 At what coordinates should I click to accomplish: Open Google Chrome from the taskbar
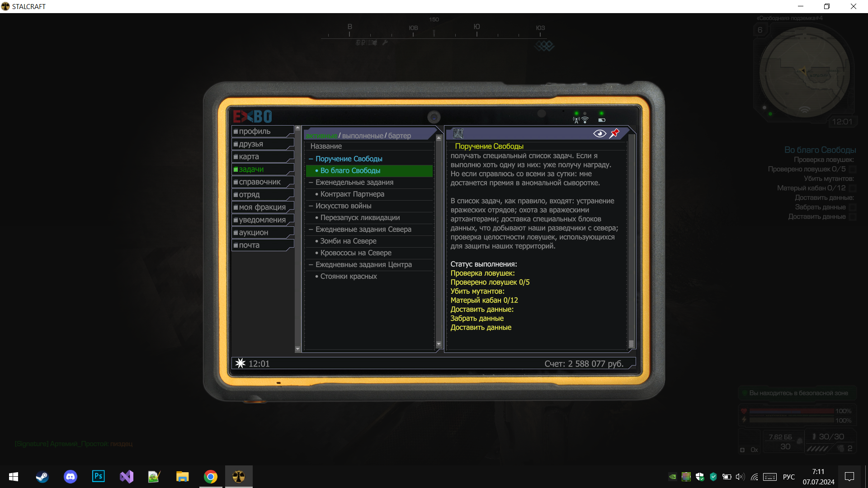click(210, 477)
